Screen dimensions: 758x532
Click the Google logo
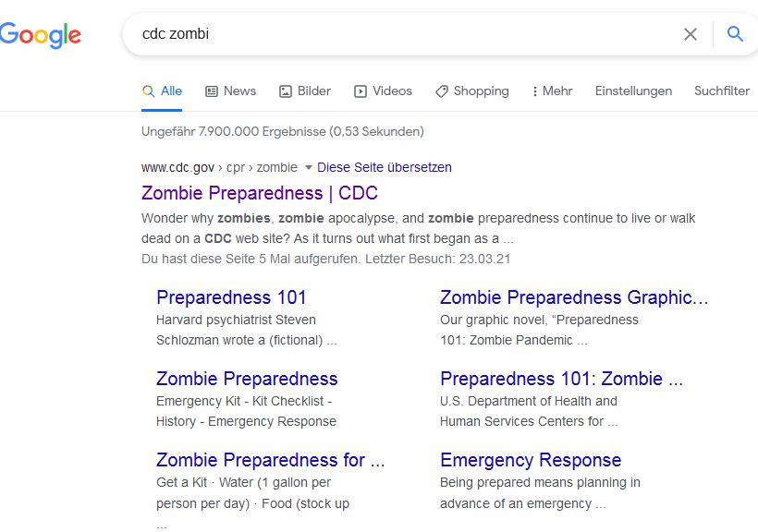[x=41, y=35]
